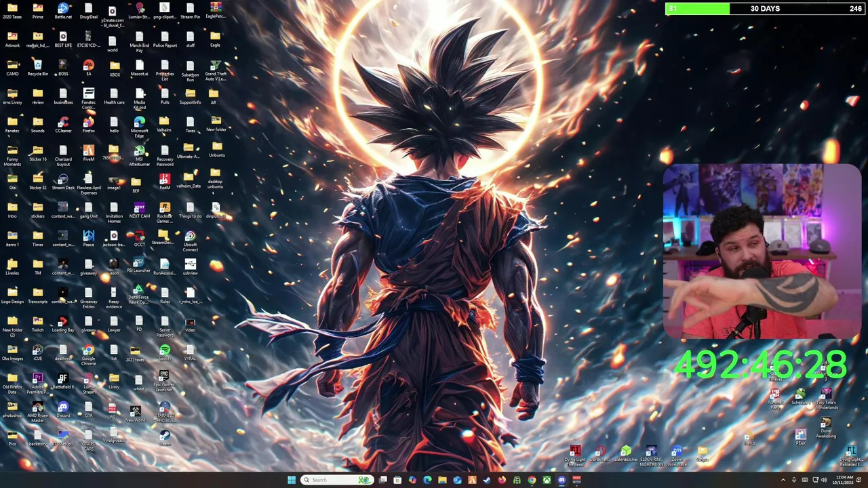868x488 pixels.
Task: Open the AMD Ryzen Master shortcut
Action: point(38,411)
